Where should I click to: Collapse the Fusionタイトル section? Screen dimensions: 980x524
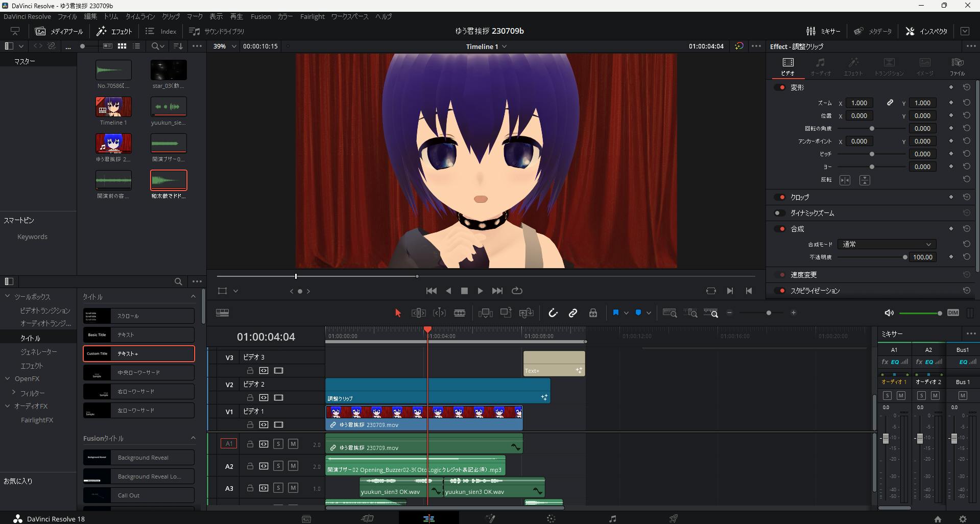(x=193, y=438)
